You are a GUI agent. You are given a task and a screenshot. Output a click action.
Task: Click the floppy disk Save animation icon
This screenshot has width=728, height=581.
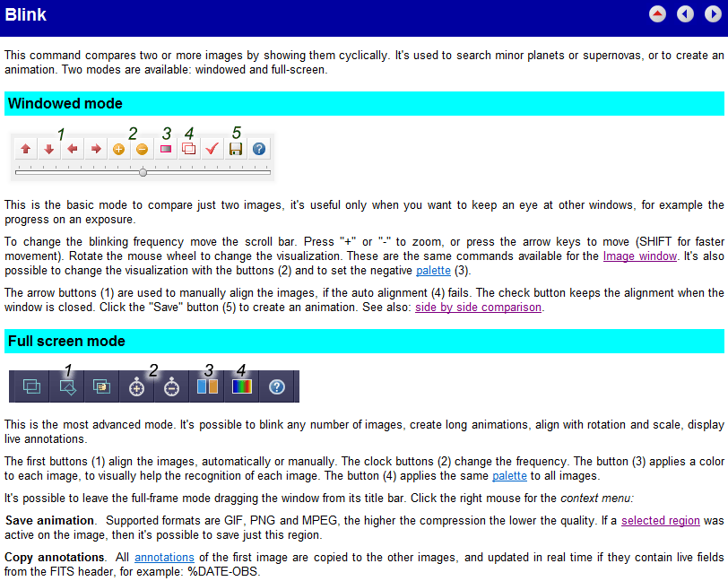click(236, 149)
